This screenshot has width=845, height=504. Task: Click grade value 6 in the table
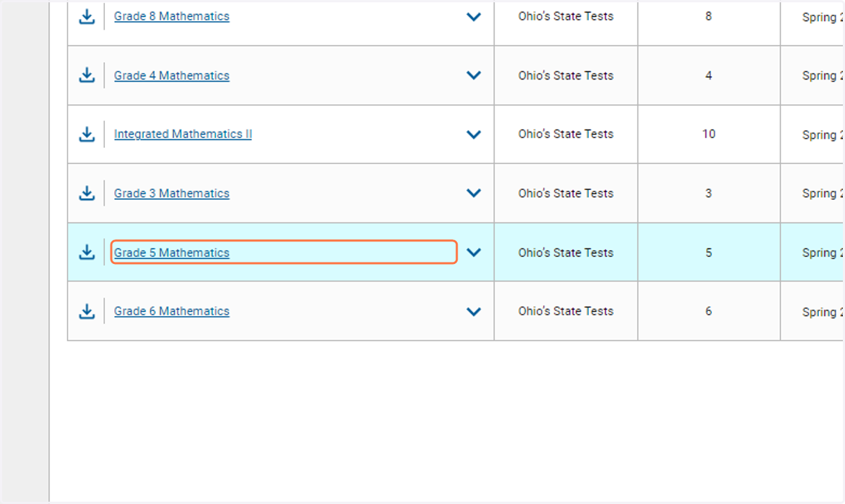pos(708,310)
